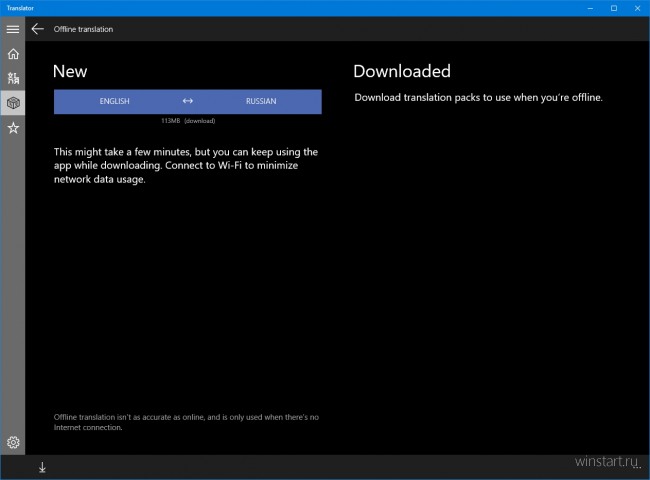The height and width of the screenshot is (480, 650).
Task: Click the Translator window title text
Action: pos(20,7)
